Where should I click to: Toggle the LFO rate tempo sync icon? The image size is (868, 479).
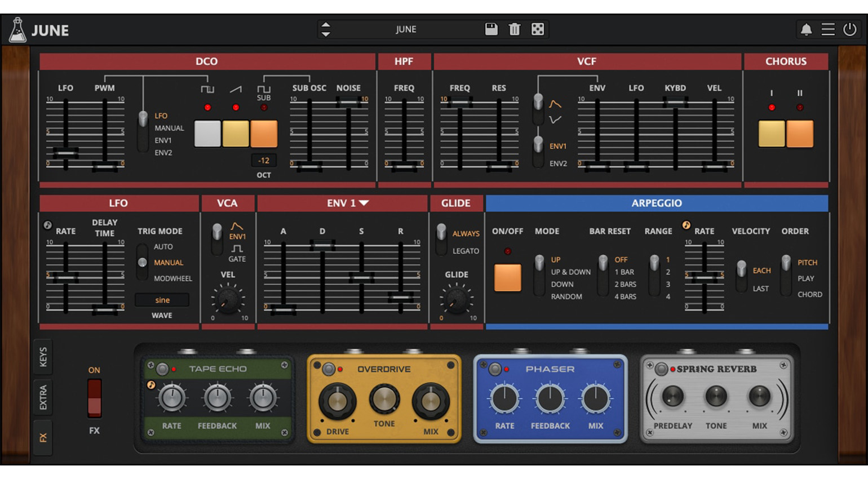48,225
